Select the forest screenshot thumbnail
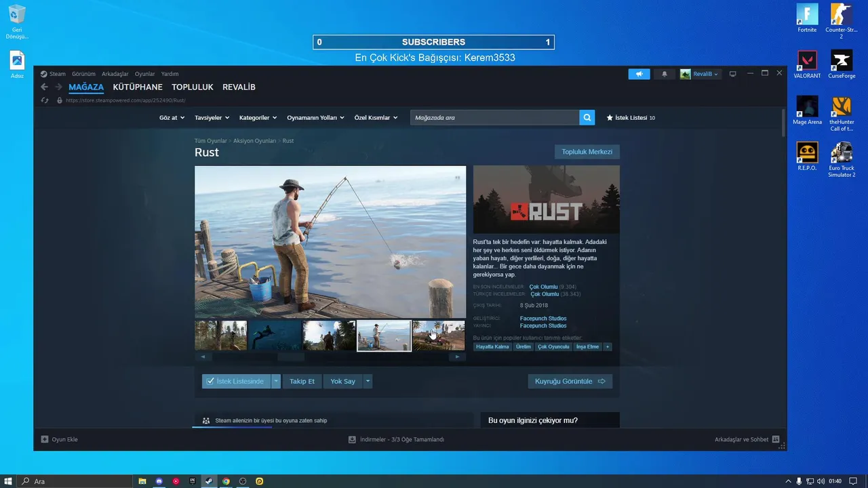This screenshot has height=488, width=868. click(220, 335)
